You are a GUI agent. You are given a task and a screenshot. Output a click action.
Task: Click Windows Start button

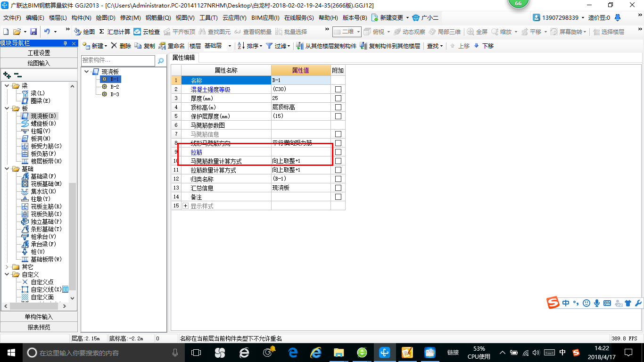(x=11, y=353)
